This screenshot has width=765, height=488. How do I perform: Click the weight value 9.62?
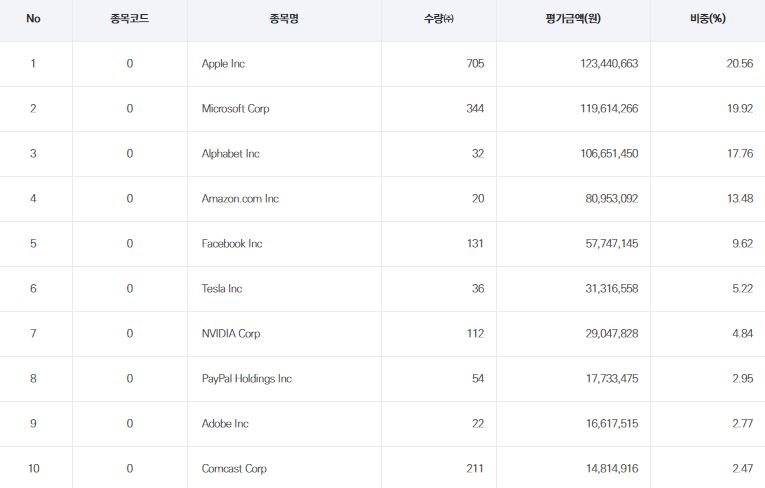(x=743, y=243)
